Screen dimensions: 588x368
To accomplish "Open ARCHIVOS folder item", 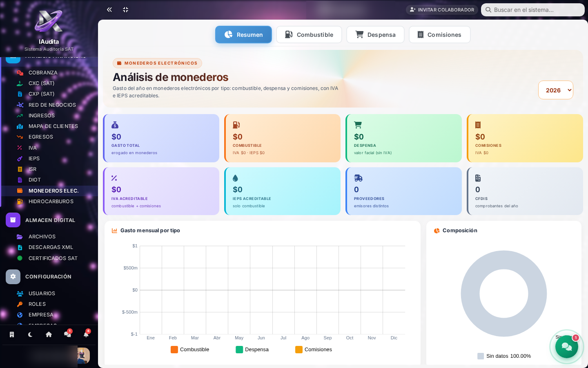I will [49, 236].
